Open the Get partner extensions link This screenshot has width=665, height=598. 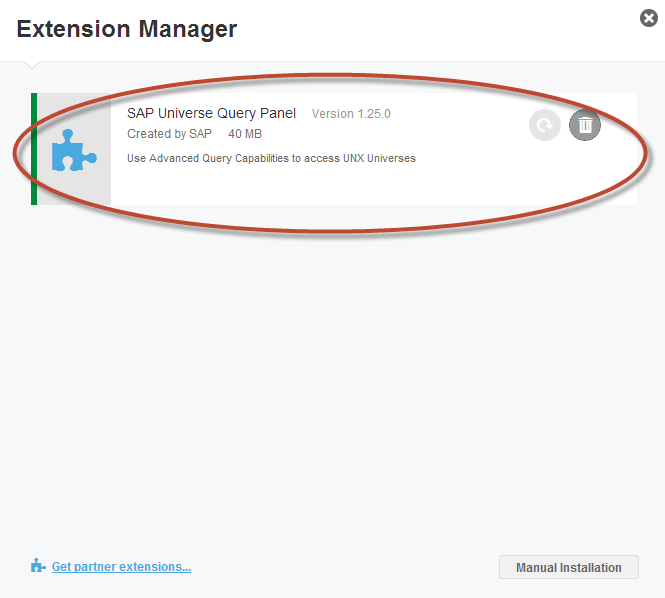[x=121, y=567]
